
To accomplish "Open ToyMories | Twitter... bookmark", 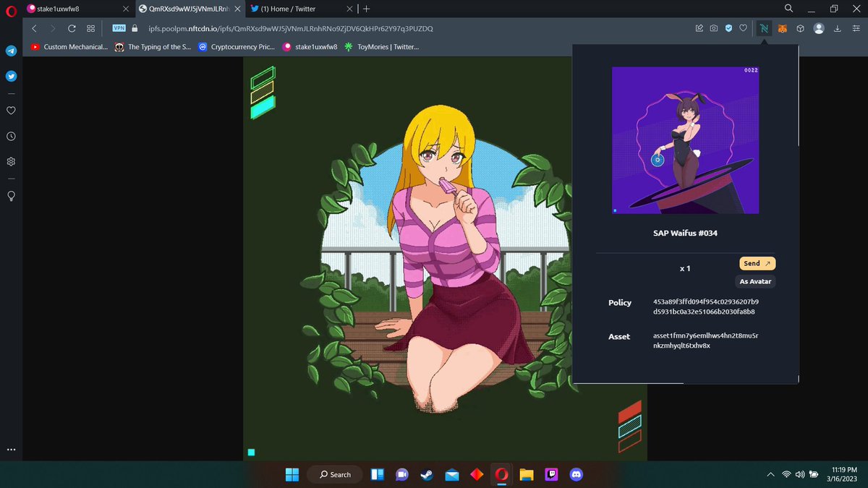I will pos(381,47).
